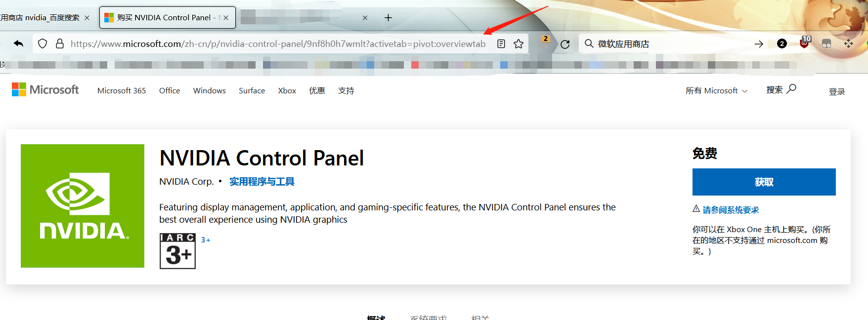The image size is (868, 320).
Task: Open the uBlock extension icon with badge 10
Action: [804, 43]
